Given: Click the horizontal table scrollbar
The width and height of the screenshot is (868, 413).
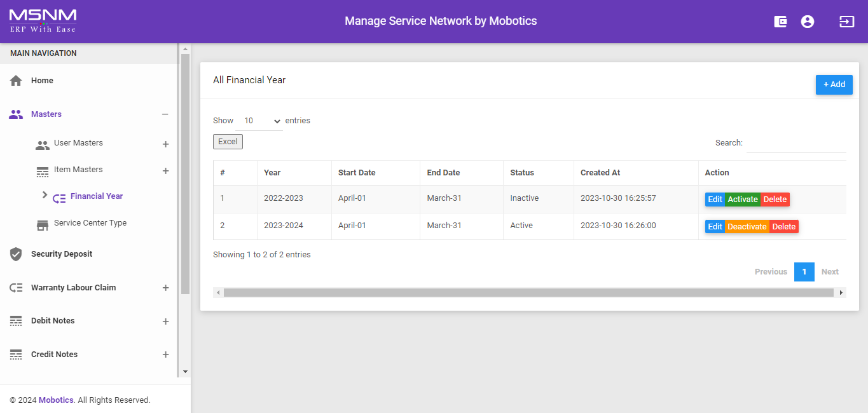Looking at the screenshot, I should point(528,293).
